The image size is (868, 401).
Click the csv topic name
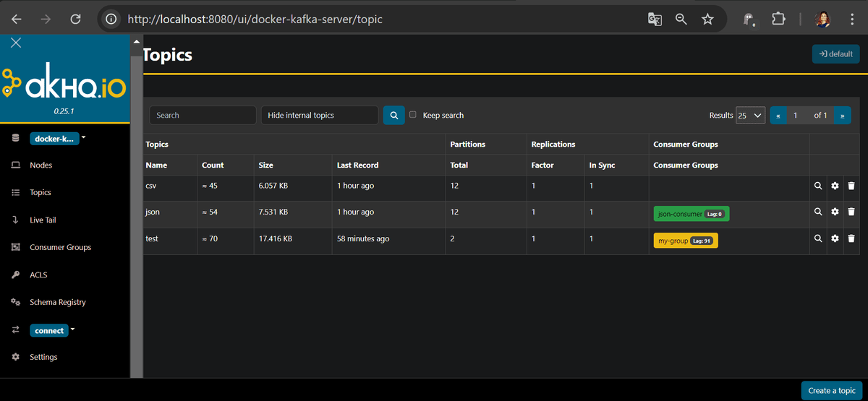pyautogui.click(x=151, y=186)
